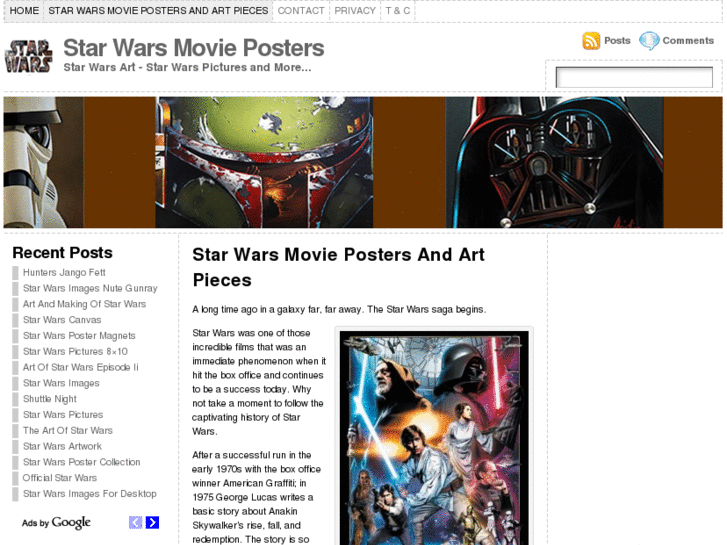
Task: Open Star Wars Movie Posters and Art Pieces menu
Action: tap(158, 11)
